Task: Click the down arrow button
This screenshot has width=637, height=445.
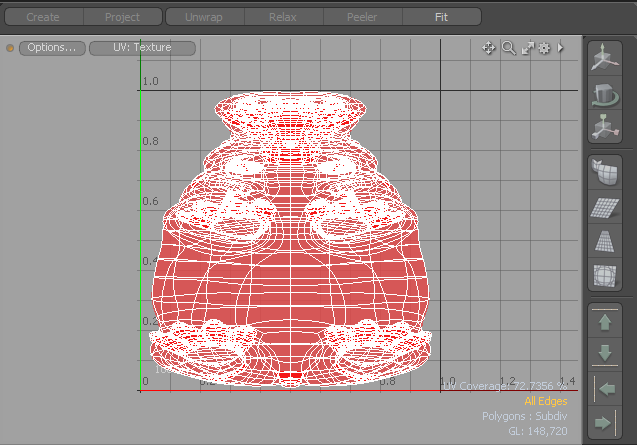Action: click(x=603, y=354)
